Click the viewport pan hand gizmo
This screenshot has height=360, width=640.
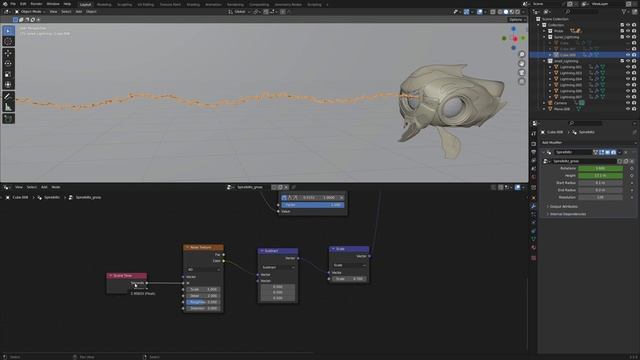pyautogui.click(x=522, y=63)
